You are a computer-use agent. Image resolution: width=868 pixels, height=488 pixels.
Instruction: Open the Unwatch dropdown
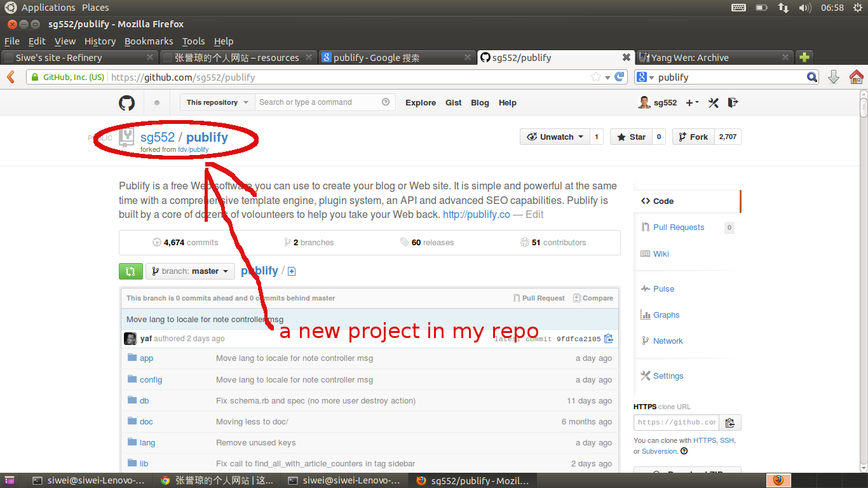tap(555, 137)
